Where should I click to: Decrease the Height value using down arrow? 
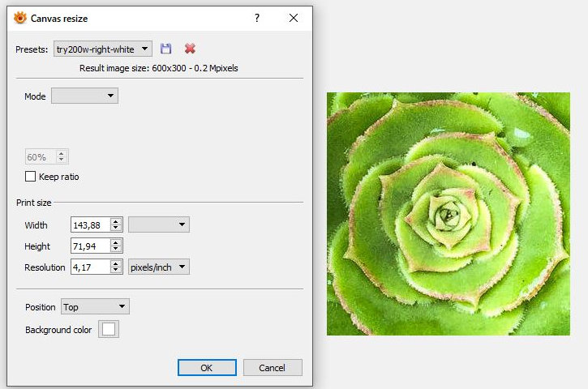pos(116,250)
